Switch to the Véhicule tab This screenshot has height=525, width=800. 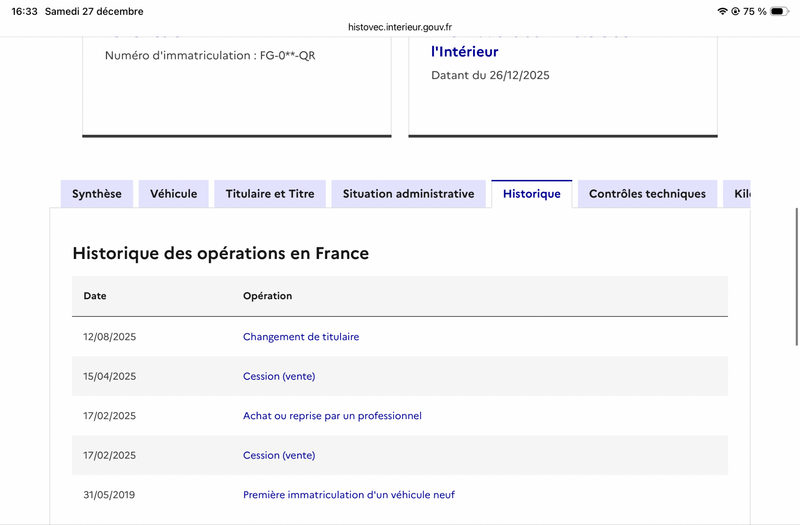point(174,194)
